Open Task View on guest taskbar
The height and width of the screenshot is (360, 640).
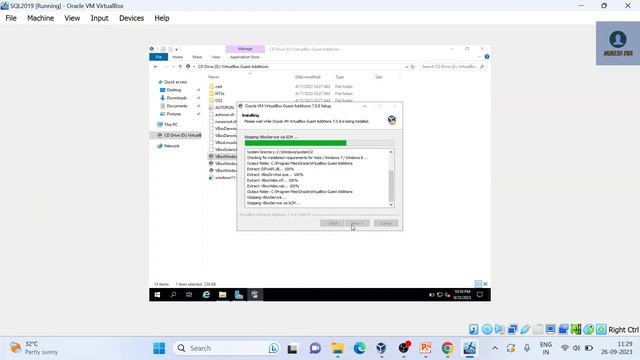(189, 295)
